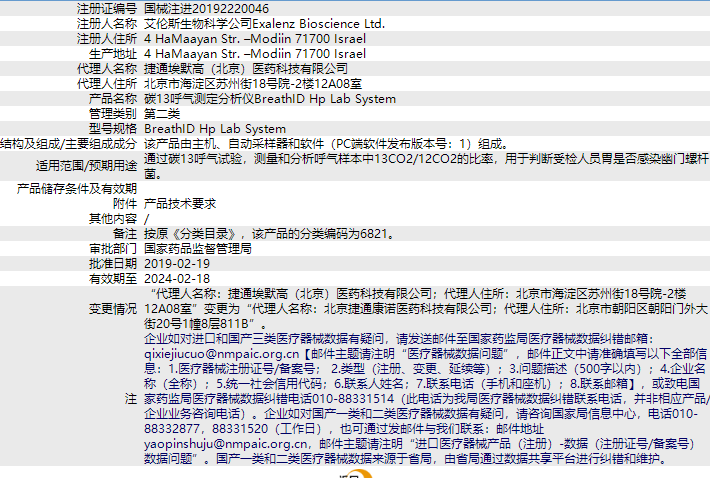This screenshot has width=710, height=478.
Task: Click registration number 国械注进20192220046
Action: (x=206, y=9)
